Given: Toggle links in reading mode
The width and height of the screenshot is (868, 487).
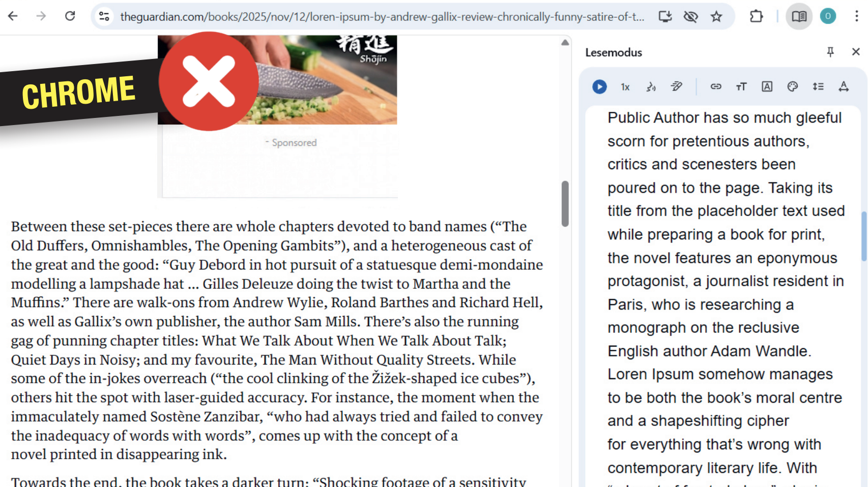Looking at the screenshot, I should click(x=716, y=86).
